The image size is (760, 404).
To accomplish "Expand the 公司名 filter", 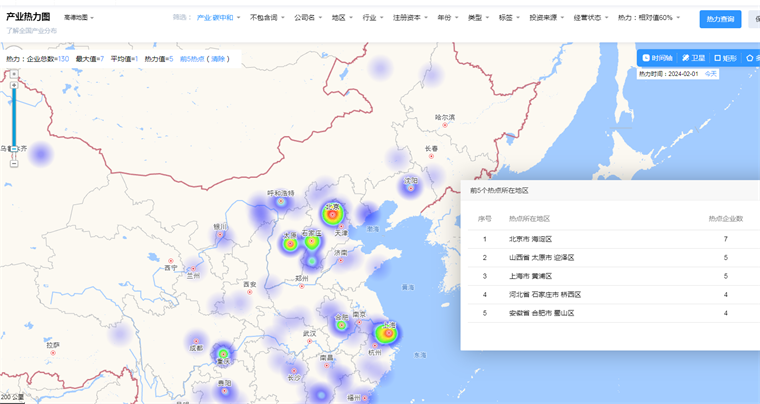I will (308, 17).
